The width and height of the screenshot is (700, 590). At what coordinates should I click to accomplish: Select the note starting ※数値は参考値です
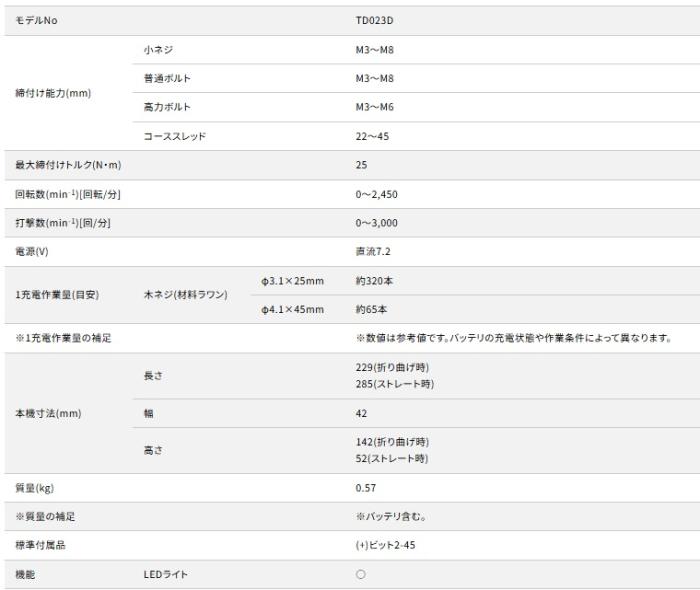pos(514,338)
